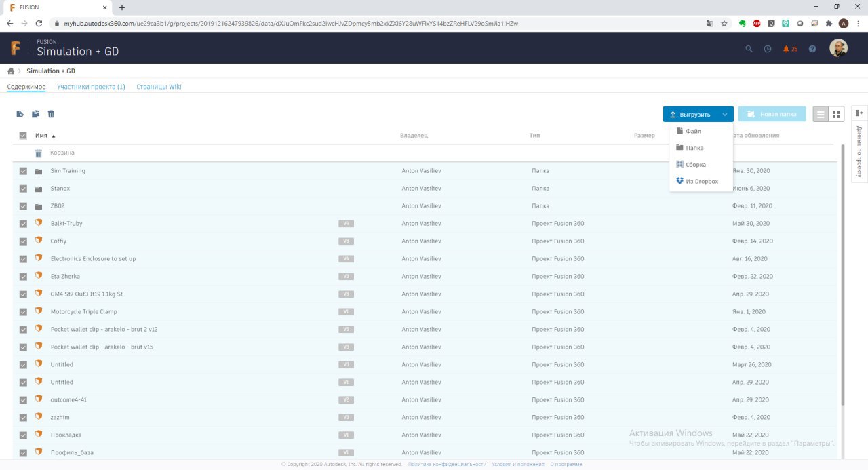Open the GM4 St7 Out3 It19 1.1kg St file
The image size is (868, 470).
(86, 294)
